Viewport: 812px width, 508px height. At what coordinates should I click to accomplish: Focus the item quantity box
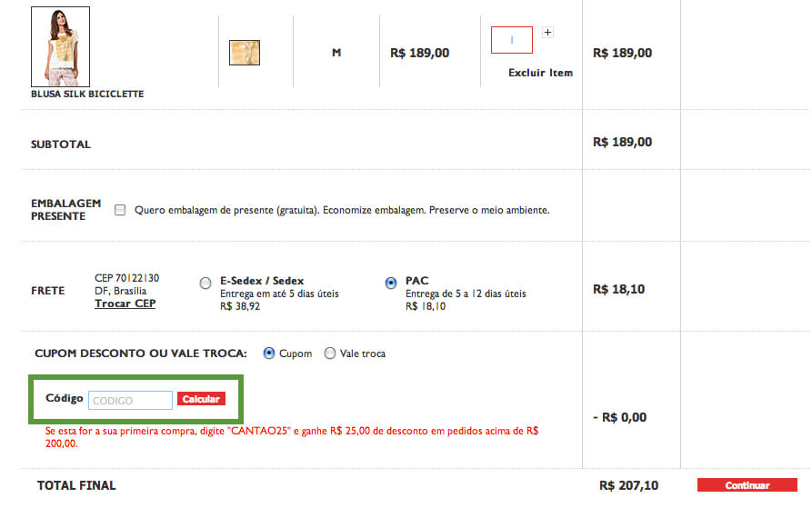[x=511, y=40]
